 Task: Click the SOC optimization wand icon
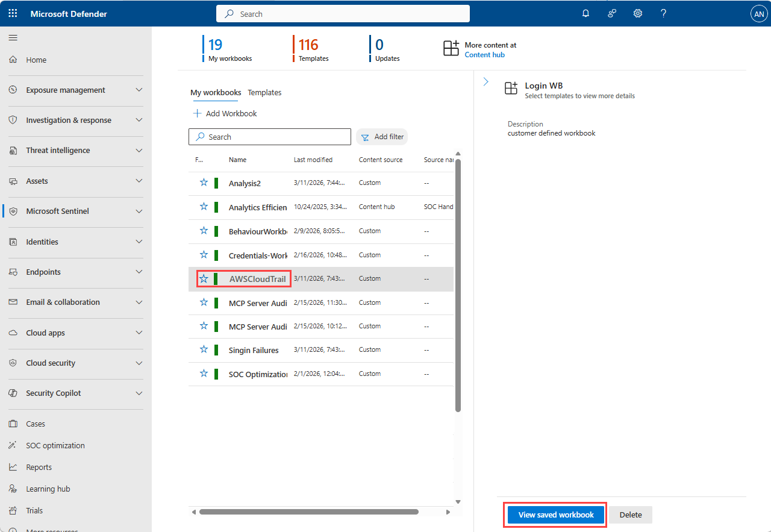coord(13,445)
